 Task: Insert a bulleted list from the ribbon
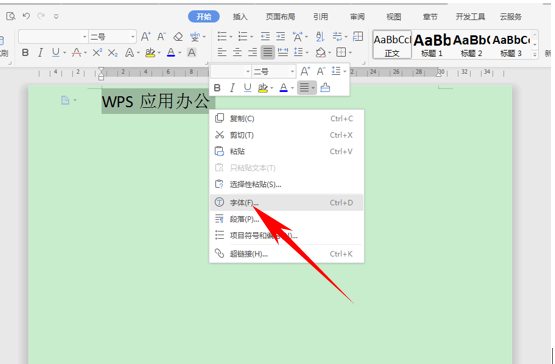coord(222,36)
